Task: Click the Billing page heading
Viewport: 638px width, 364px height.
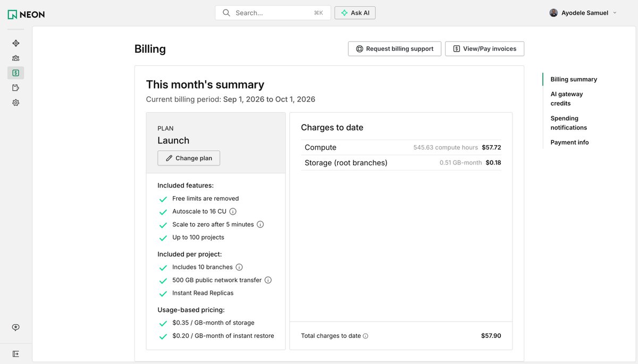Action: pos(150,49)
